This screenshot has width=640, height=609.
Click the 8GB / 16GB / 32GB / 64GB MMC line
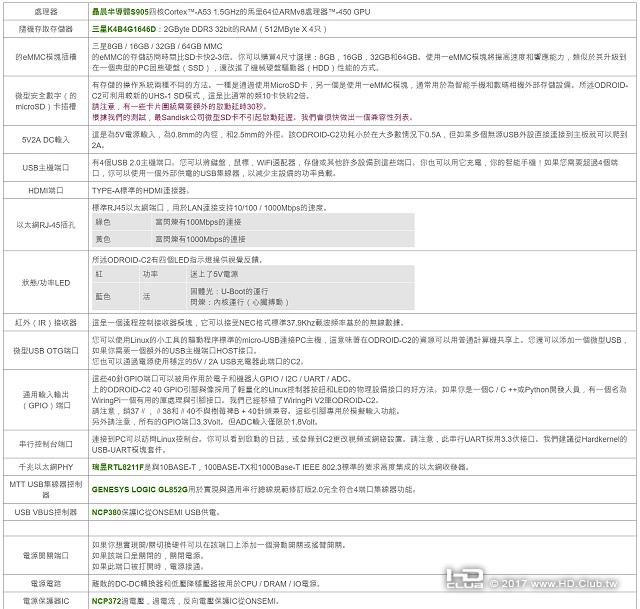pos(157,46)
